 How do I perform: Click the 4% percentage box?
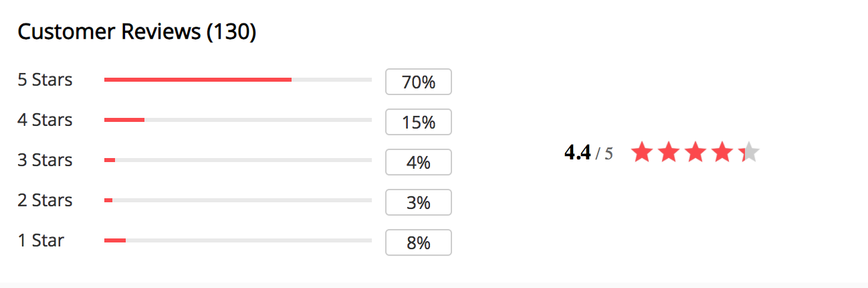tap(419, 162)
